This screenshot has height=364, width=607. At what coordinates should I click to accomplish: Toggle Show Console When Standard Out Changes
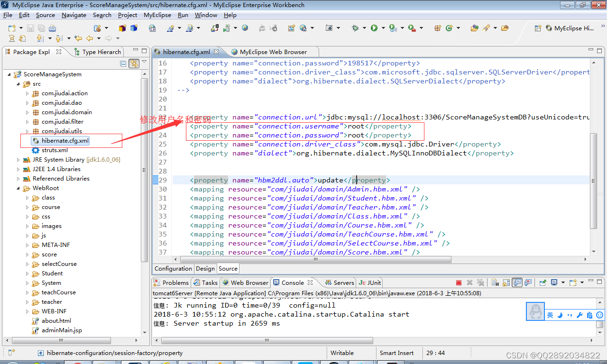[x=517, y=282]
